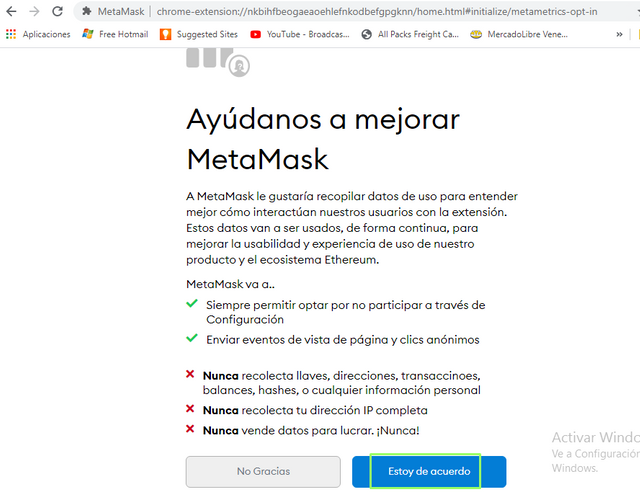Open YouTube - Broadcast bookmark
The image size is (640, 494).
[x=300, y=34]
